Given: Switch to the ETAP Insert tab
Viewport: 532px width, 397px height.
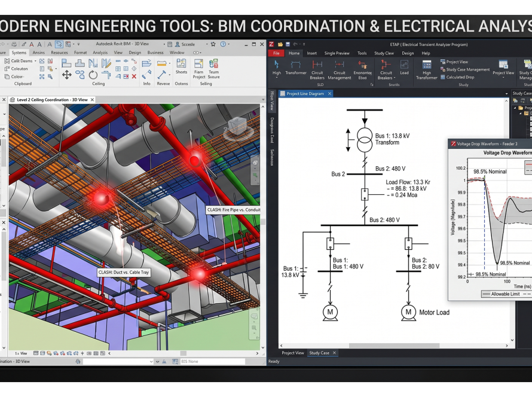Looking at the screenshot, I should [311, 53].
